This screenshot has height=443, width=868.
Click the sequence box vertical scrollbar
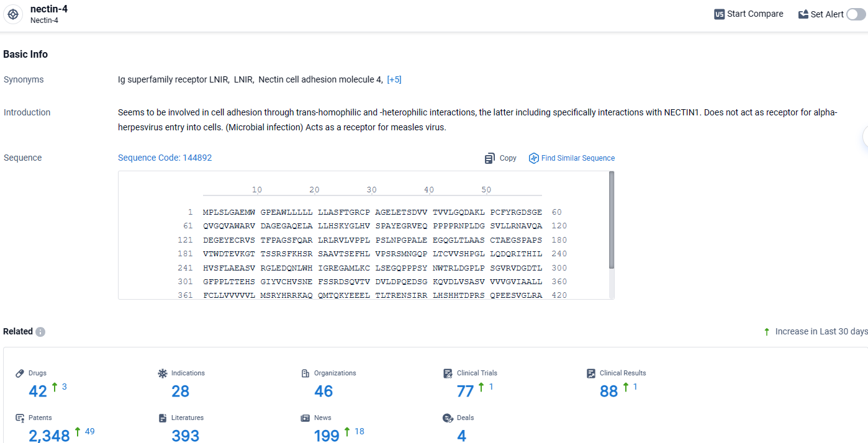(x=612, y=220)
